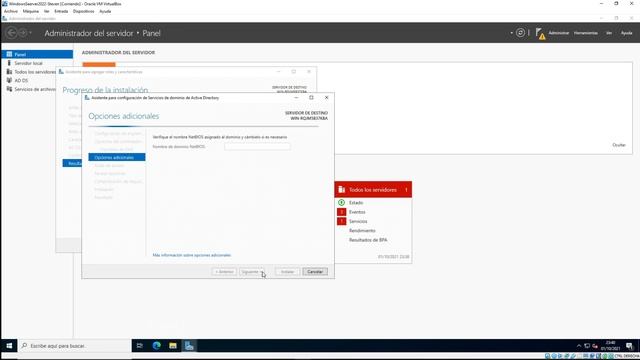
Task: Open the notifications flag with warning
Action: (540, 33)
